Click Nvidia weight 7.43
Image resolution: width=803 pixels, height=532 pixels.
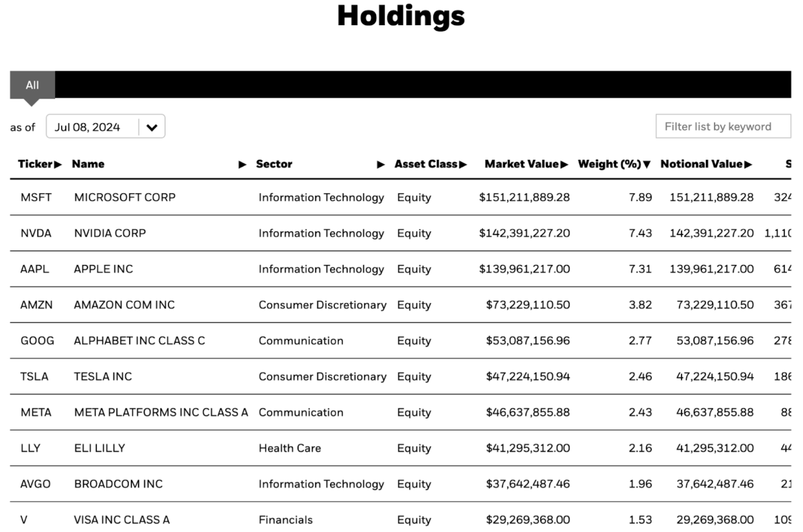click(640, 234)
